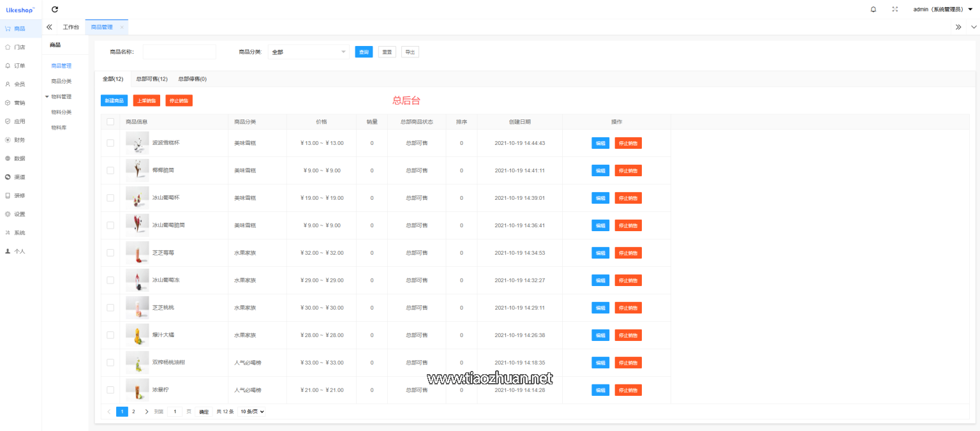Click the blue 查询 search button
This screenshot has width=980, height=431.
click(x=364, y=52)
